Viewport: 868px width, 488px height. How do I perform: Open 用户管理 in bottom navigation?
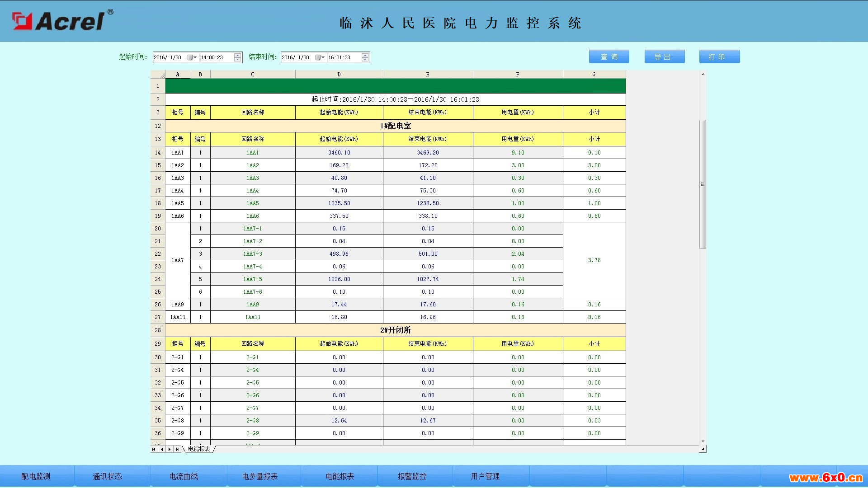(485, 476)
